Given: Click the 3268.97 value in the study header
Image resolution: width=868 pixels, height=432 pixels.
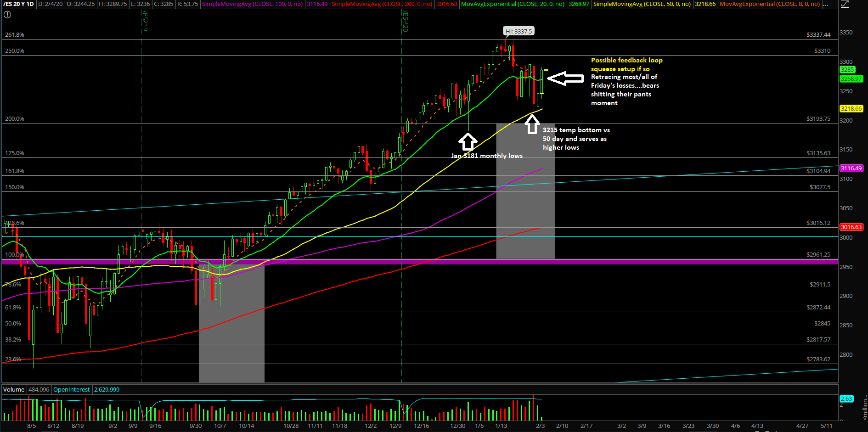Looking at the screenshot, I should pyautogui.click(x=579, y=4).
